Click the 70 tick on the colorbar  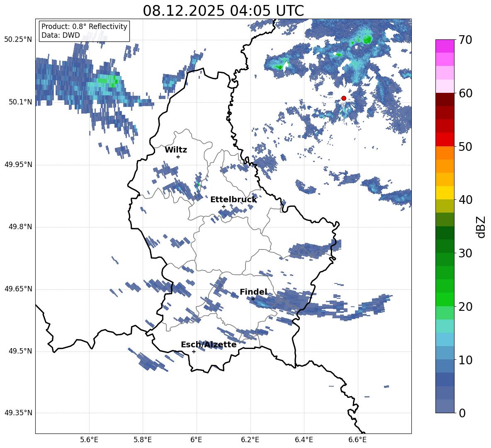465,40
